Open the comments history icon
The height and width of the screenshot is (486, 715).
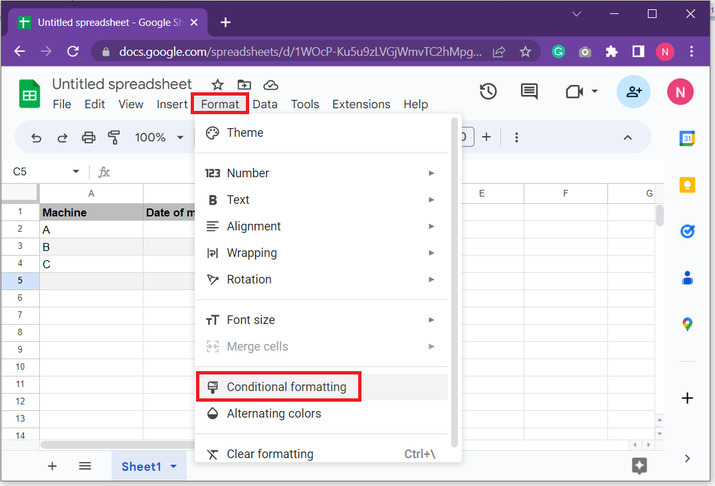coord(529,92)
